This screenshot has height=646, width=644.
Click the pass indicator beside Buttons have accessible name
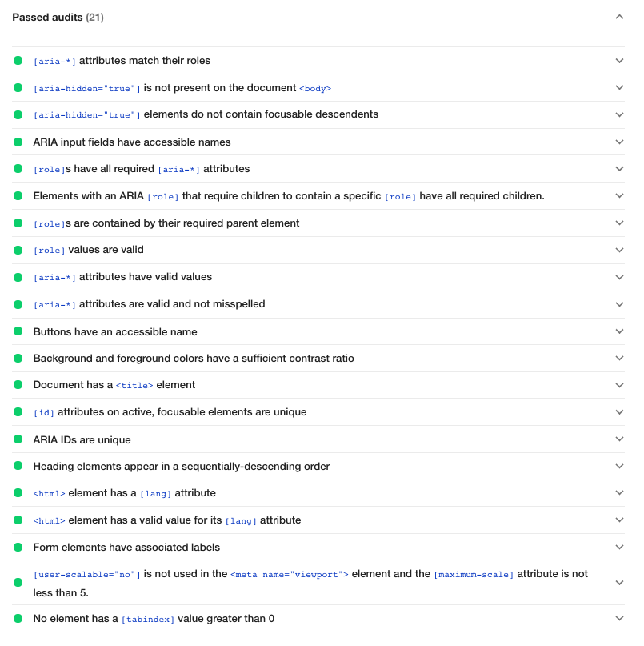click(x=18, y=331)
